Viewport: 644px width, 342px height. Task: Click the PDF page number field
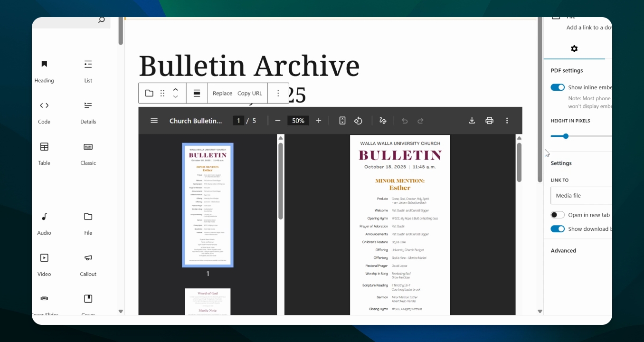point(238,121)
